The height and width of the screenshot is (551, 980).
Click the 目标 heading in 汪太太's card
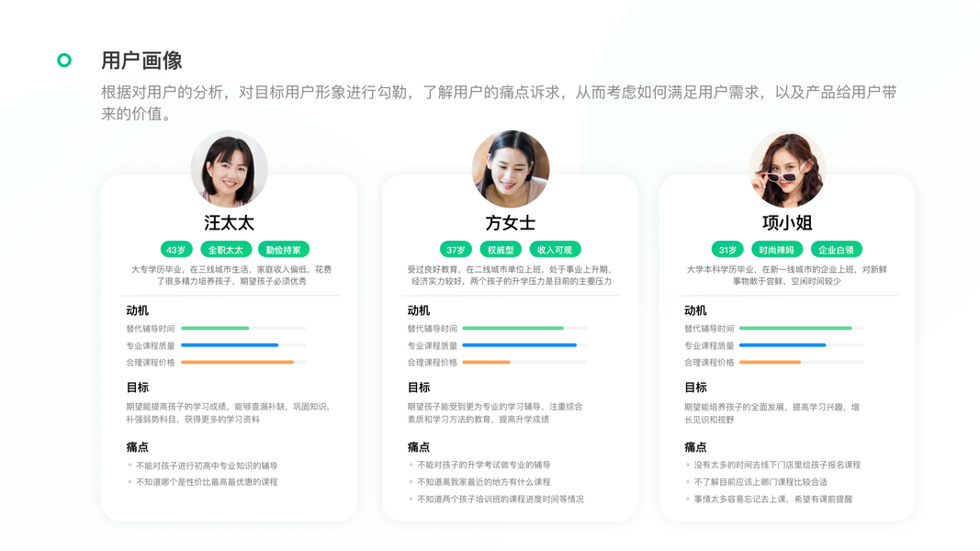(x=138, y=388)
